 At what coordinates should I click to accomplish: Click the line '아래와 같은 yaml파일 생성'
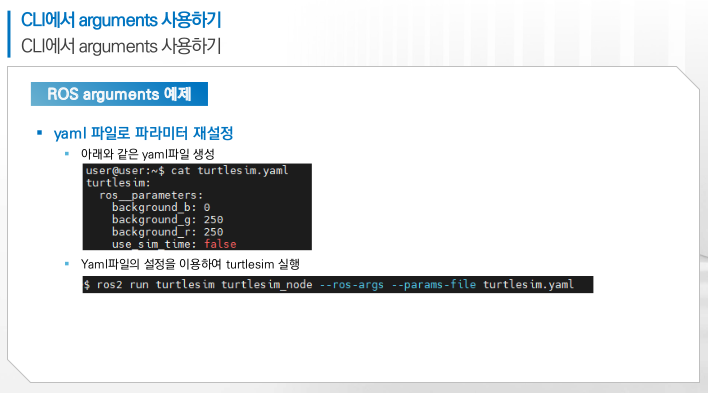[x=147, y=154]
